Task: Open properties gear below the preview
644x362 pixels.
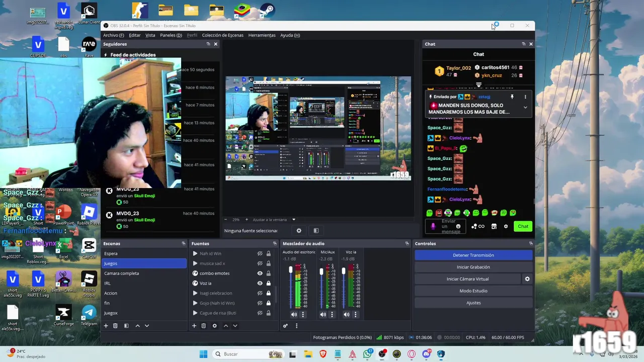Action: tap(299, 231)
